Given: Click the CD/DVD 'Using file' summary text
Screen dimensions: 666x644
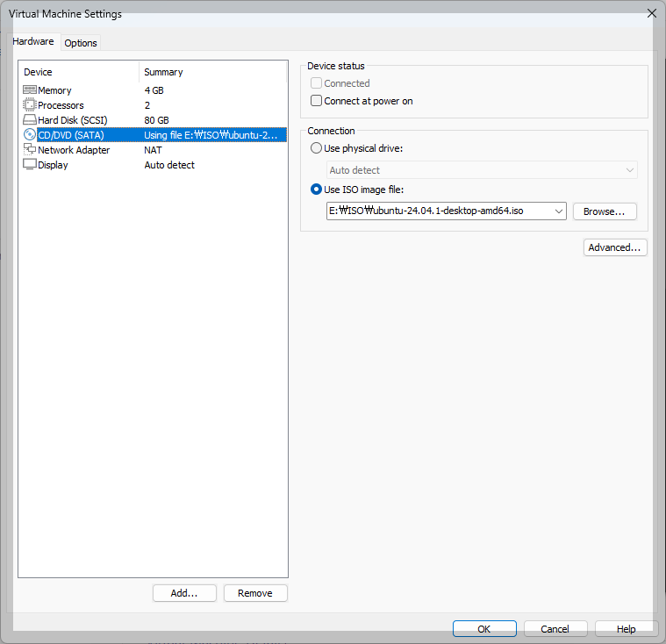Looking at the screenshot, I should click(211, 135).
